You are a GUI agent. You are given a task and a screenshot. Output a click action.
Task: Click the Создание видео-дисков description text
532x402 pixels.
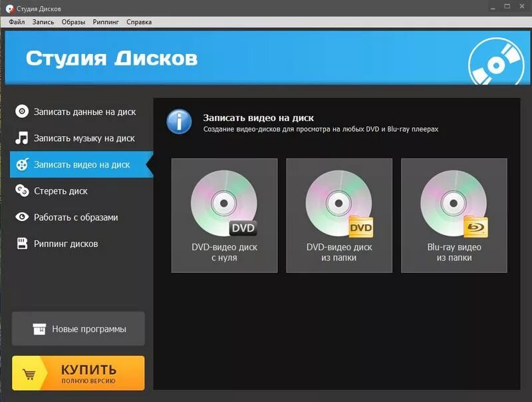tap(321, 129)
